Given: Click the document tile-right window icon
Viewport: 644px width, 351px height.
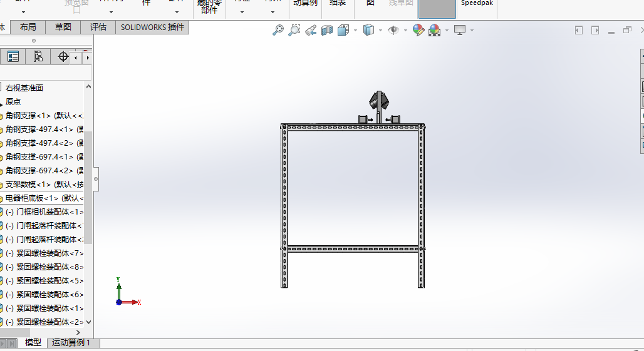Looking at the screenshot, I should coord(595,30).
